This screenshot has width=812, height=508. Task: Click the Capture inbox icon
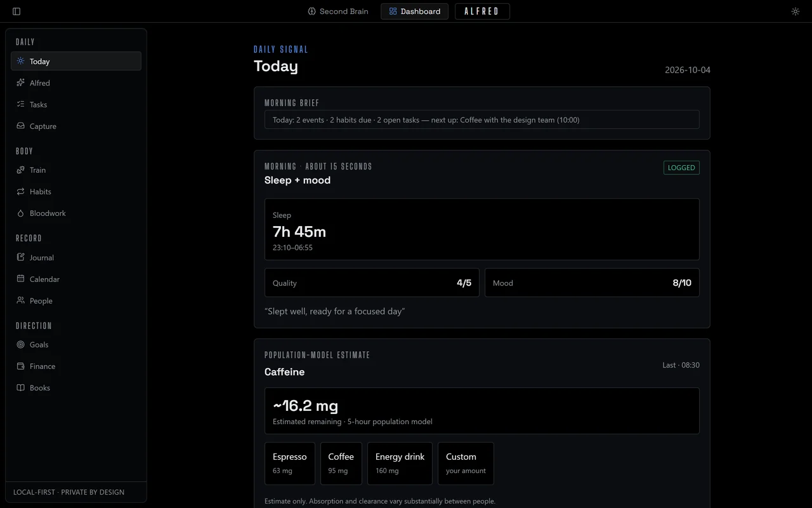(21, 126)
